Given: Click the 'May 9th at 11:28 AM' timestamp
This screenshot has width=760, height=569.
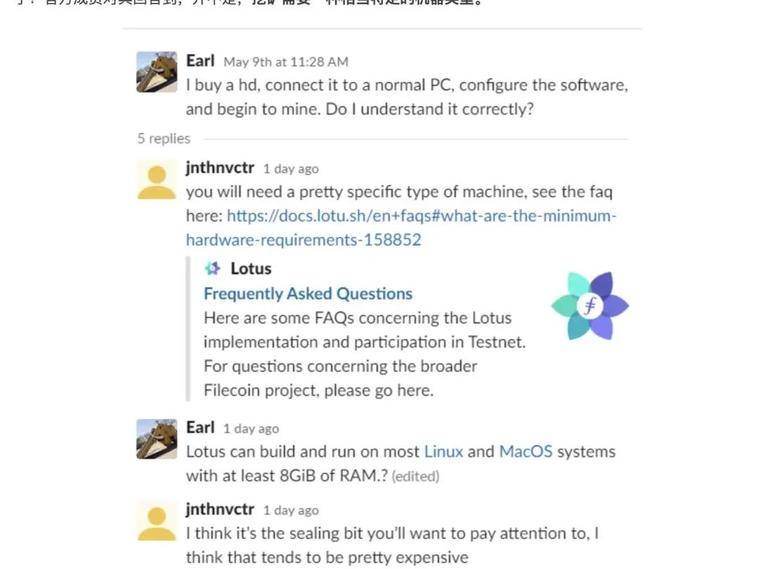Looking at the screenshot, I should click(286, 62).
